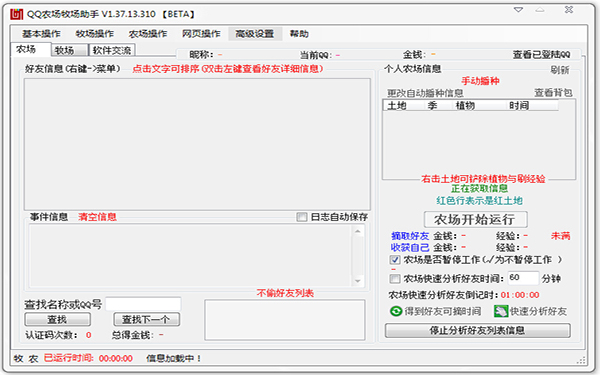Click 收获自己 blue link

(410, 248)
